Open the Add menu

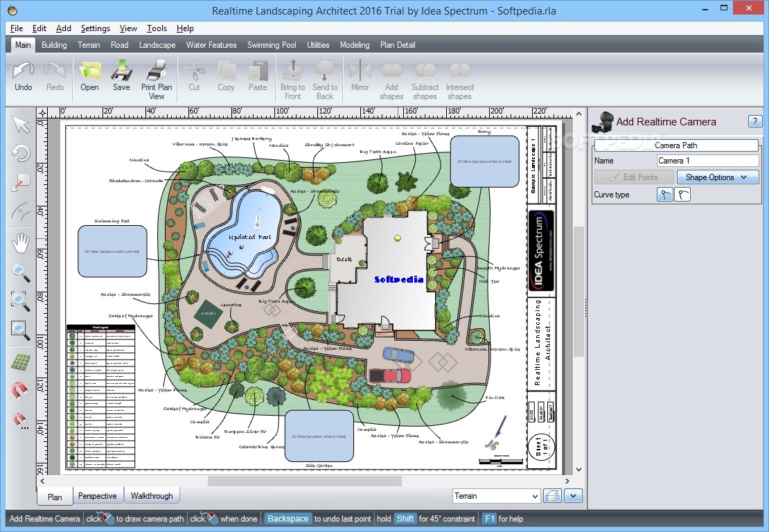tap(63, 28)
